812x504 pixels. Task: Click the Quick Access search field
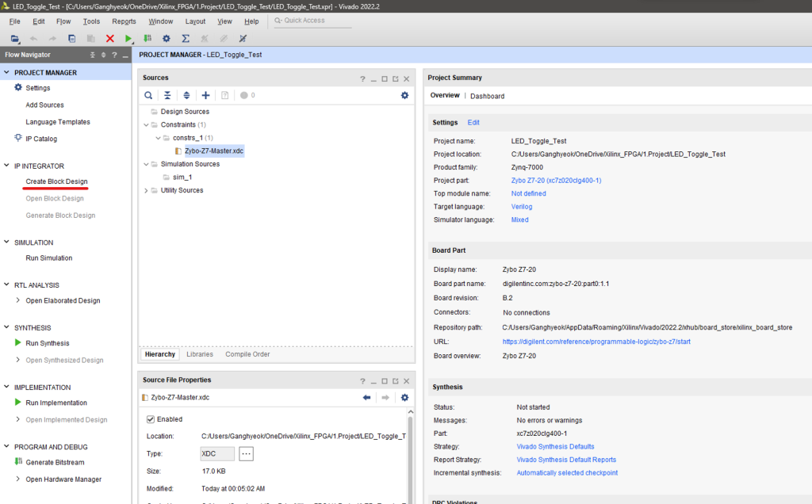(x=313, y=21)
